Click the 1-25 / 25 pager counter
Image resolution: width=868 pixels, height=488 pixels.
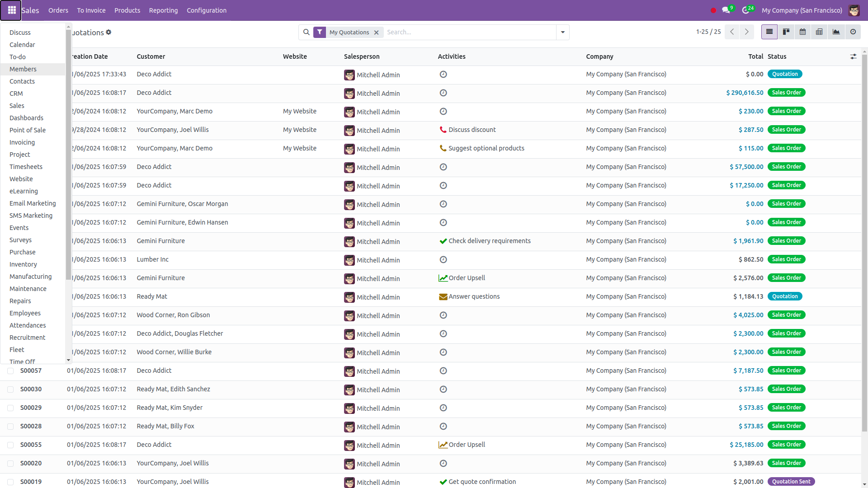(708, 32)
